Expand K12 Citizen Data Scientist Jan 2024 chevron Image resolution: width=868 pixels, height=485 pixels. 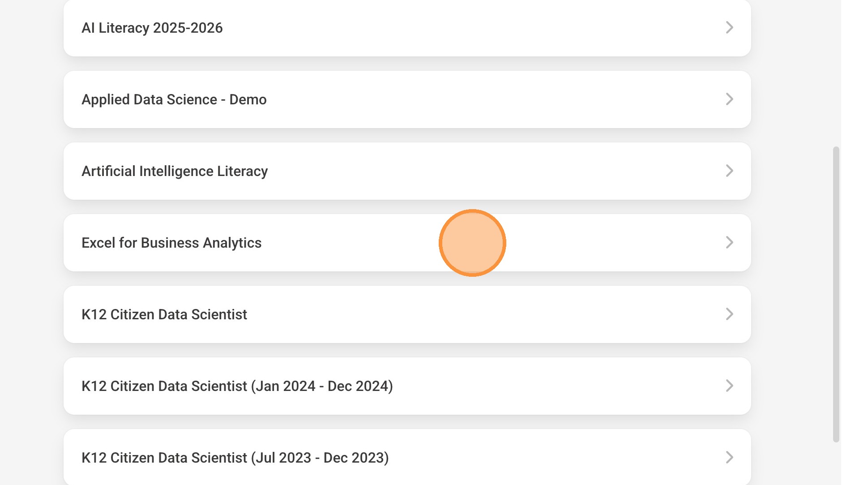pos(729,386)
